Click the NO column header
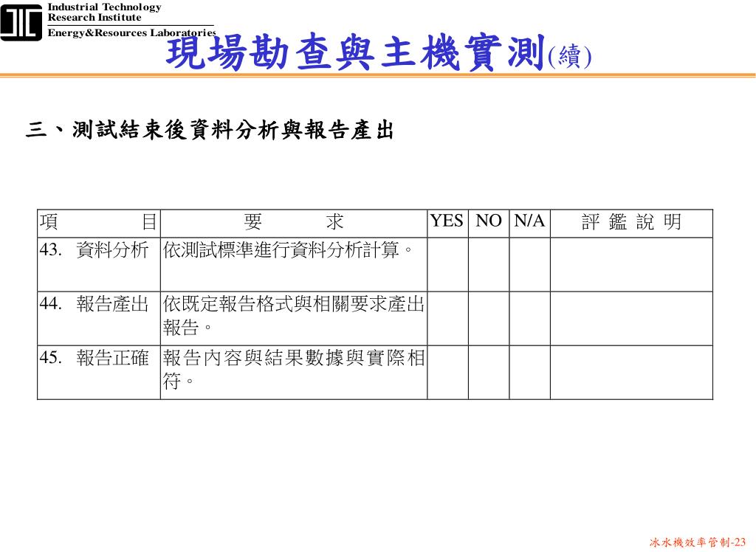 tap(489, 223)
